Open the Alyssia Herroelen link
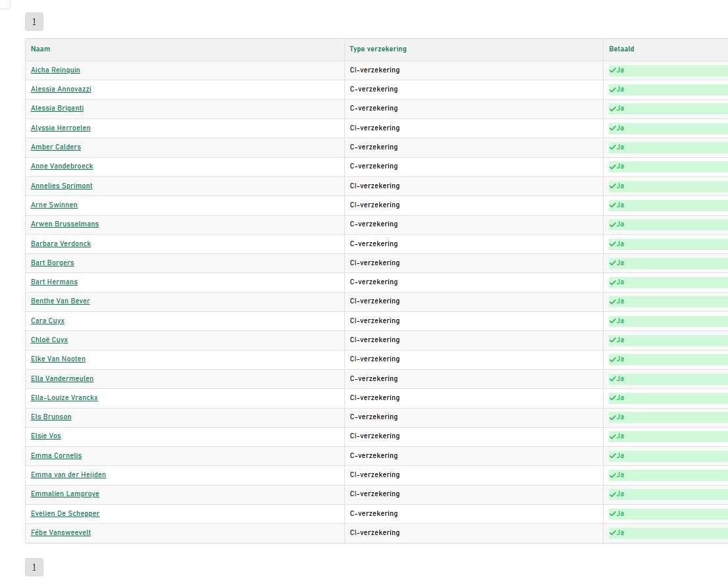Image resolution: width=728 pixels, height=585 pixels. tap(61, 128)
